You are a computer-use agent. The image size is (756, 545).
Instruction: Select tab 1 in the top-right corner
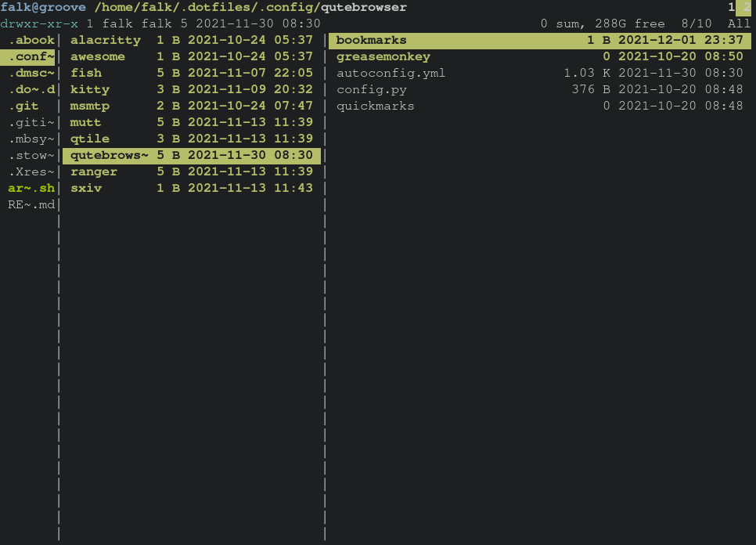(x=731, y=7)
